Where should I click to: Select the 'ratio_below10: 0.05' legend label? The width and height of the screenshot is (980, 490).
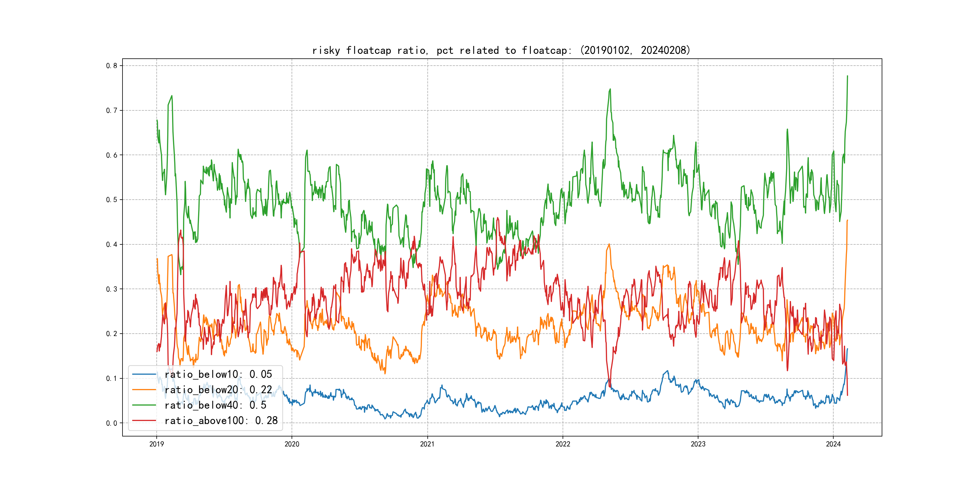pyautogui.click(x=218, y=374)
